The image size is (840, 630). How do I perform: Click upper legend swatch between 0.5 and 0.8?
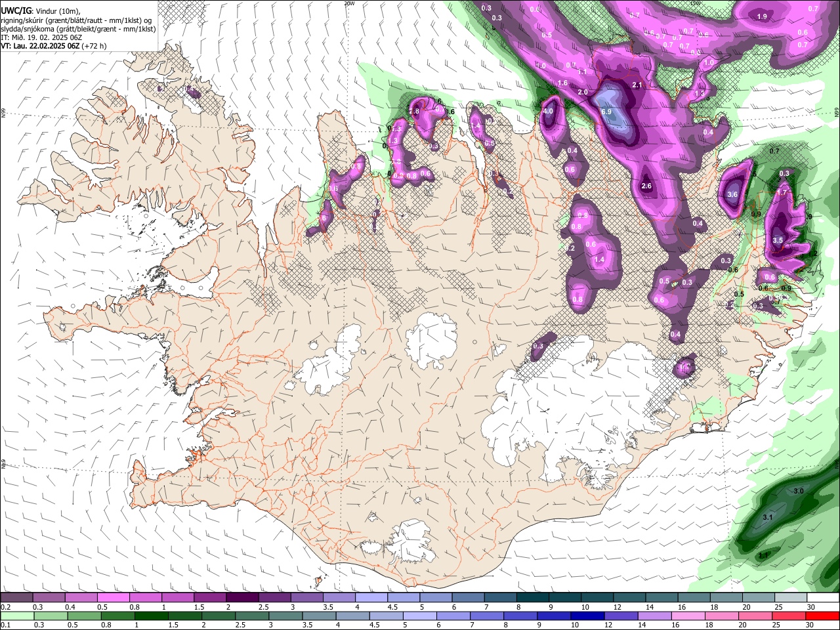tap(113, 598)
